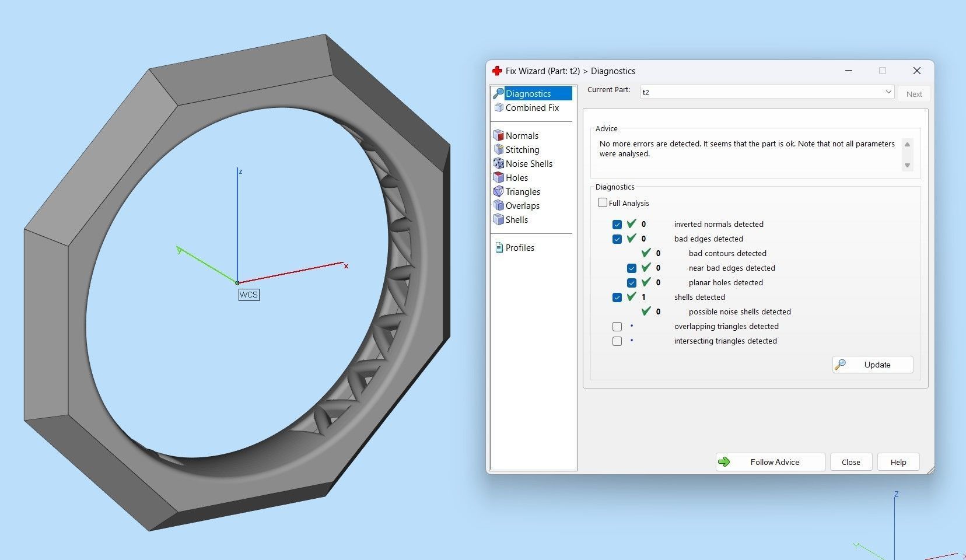Image resolution: width=966 pixels, height=560 pixels.
Task: Click the Advice scrollbar up arrow
Action: [907, 144]
